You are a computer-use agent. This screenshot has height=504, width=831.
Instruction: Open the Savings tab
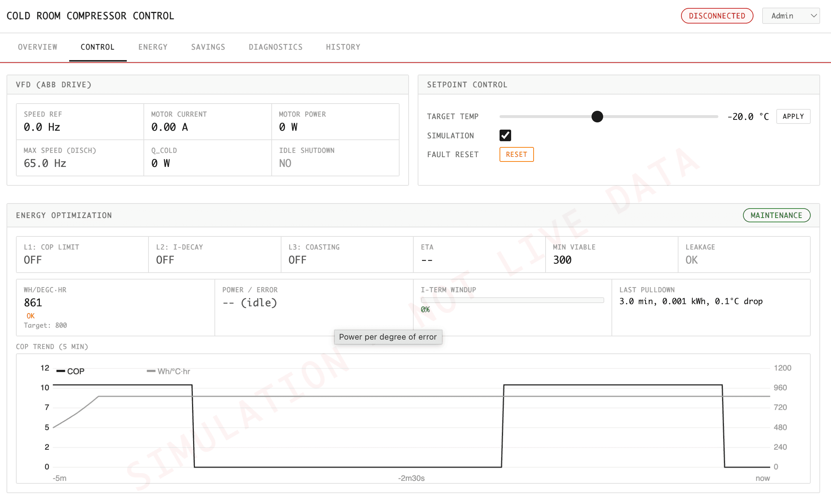coord(208,47)
